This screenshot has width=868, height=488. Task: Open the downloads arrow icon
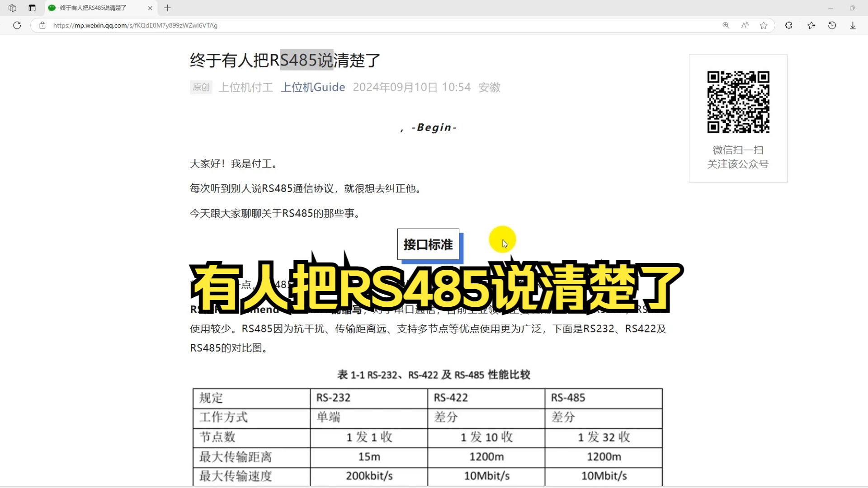tap(853, 25)
